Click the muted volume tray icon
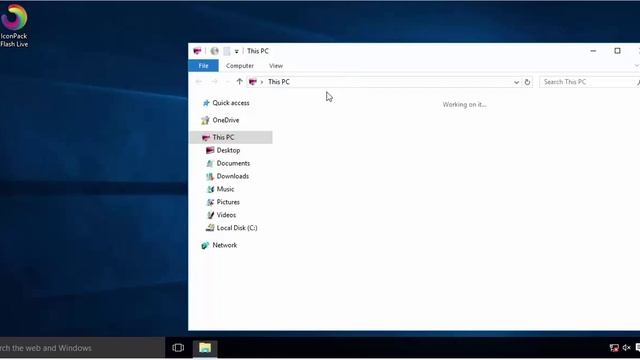Image resolution: width=640 pixels, height=360 pixels. [627, 348]
